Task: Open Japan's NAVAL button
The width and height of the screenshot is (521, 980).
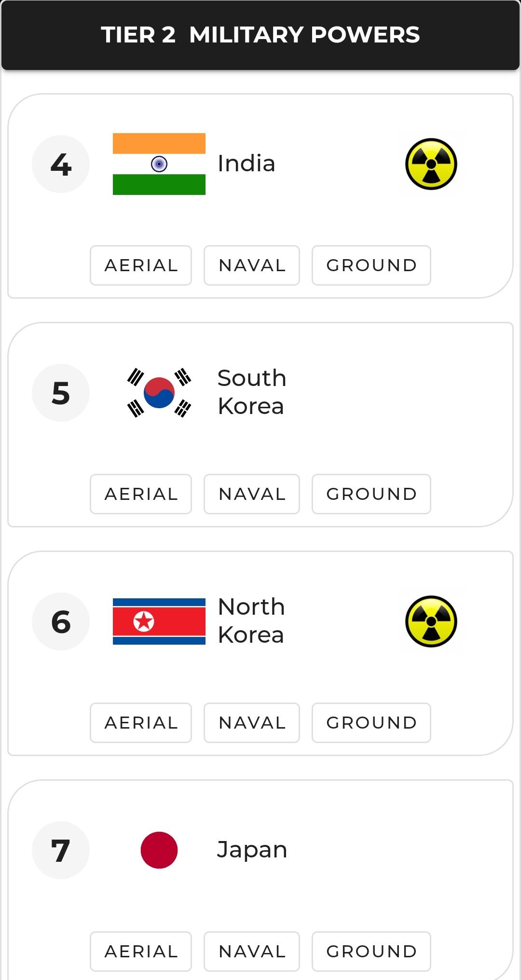Action: pos(252,952)
